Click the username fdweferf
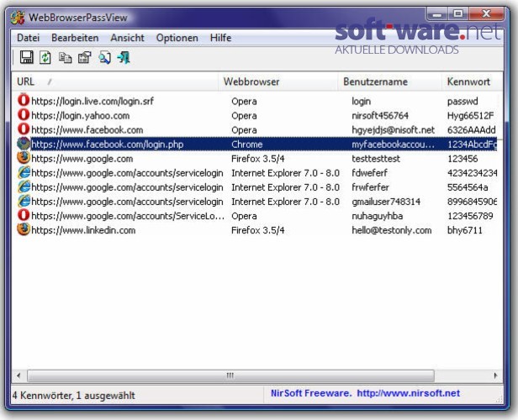This screenshot has width=518, height=420. tap(369, 173)
